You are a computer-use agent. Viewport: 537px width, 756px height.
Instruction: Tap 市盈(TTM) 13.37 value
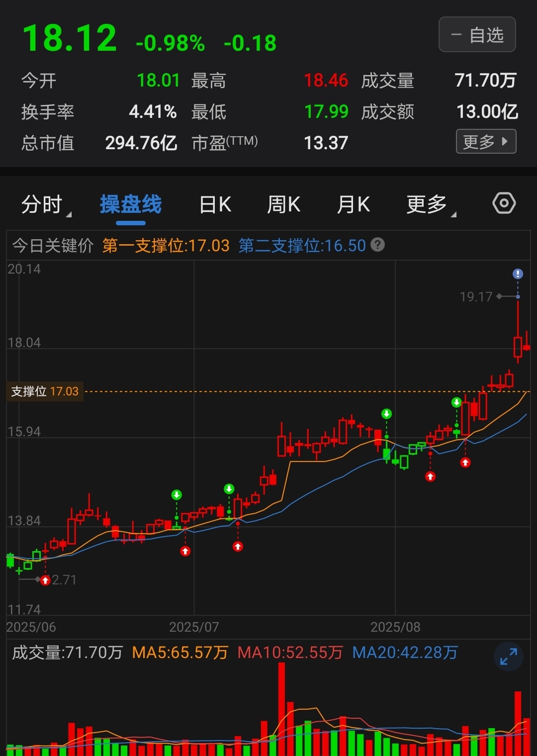click(326, 143)
